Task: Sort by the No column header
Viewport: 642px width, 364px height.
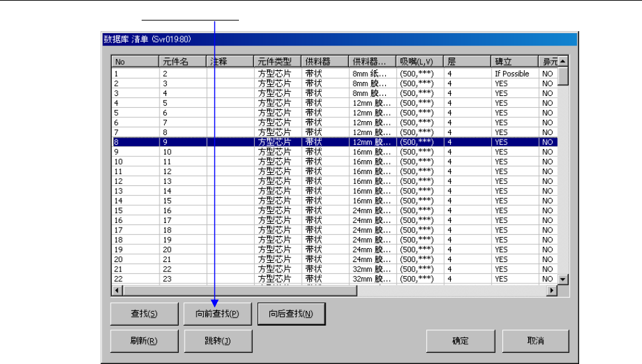Action: (x=135, y=62)
